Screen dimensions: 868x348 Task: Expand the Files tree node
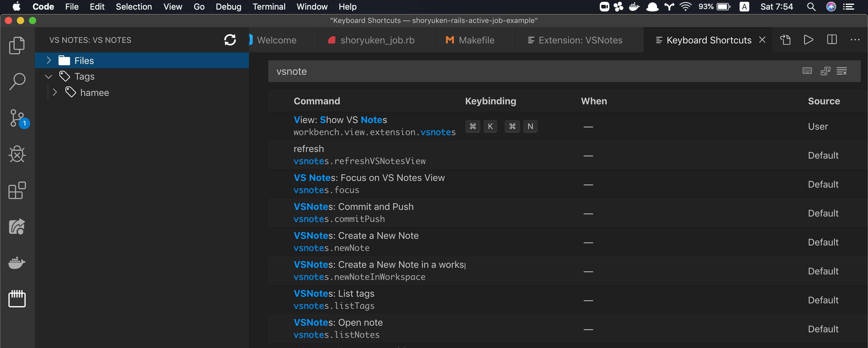point(49,60)
